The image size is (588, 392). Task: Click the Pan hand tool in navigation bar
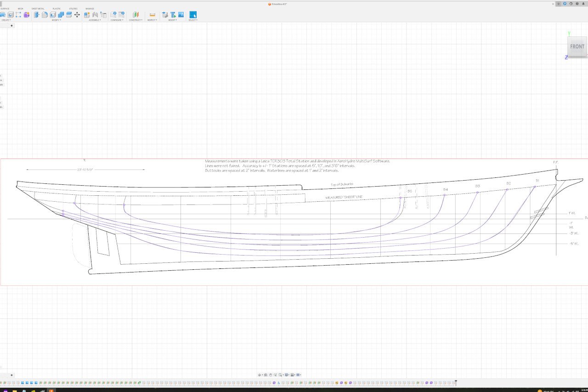(271, 375)
